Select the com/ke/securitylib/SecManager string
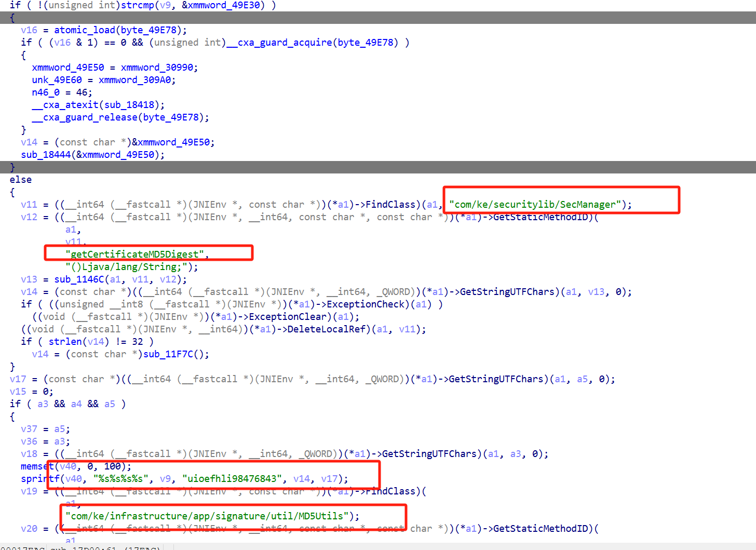Screen dimensions: 756x550 click(535, 205)
